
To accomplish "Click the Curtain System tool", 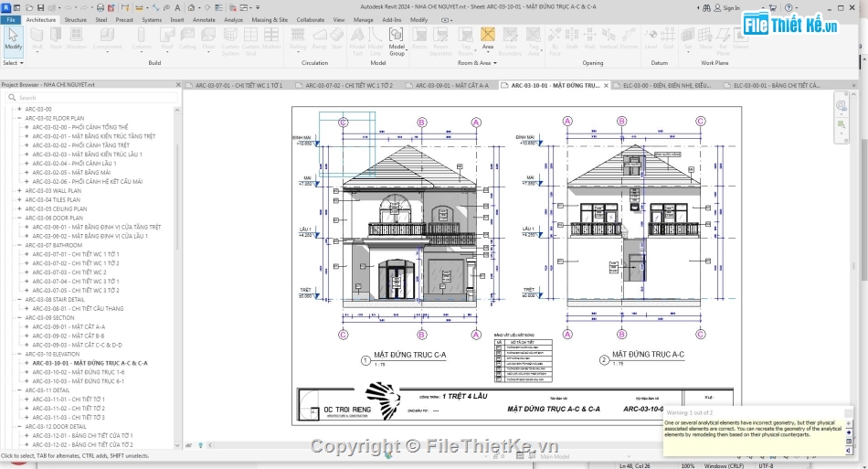I will (229, 41).
